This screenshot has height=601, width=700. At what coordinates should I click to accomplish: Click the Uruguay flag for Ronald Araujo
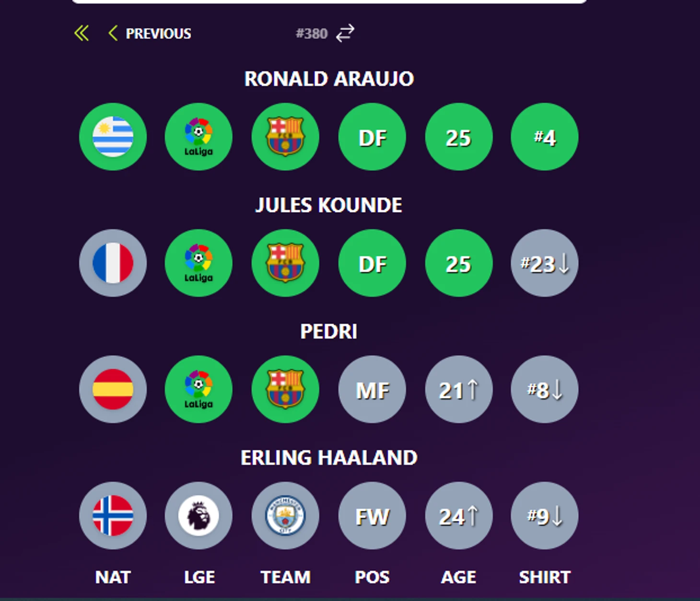tap(113, 137)
